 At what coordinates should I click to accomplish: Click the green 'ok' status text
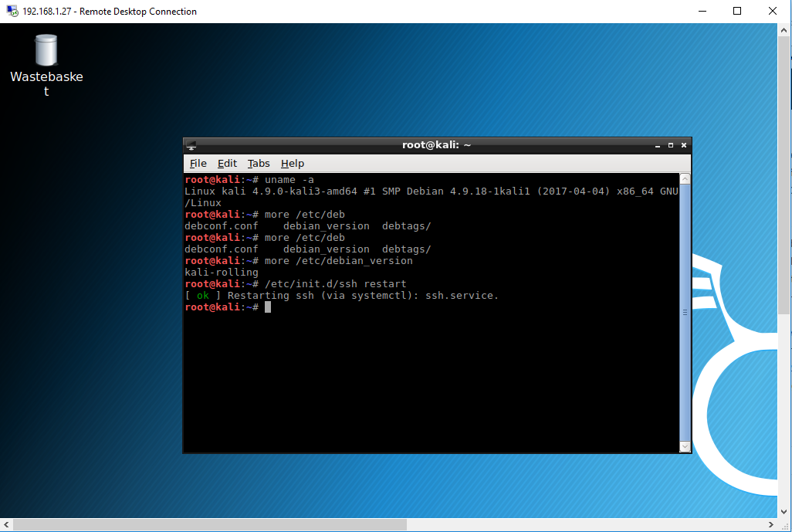203,296
